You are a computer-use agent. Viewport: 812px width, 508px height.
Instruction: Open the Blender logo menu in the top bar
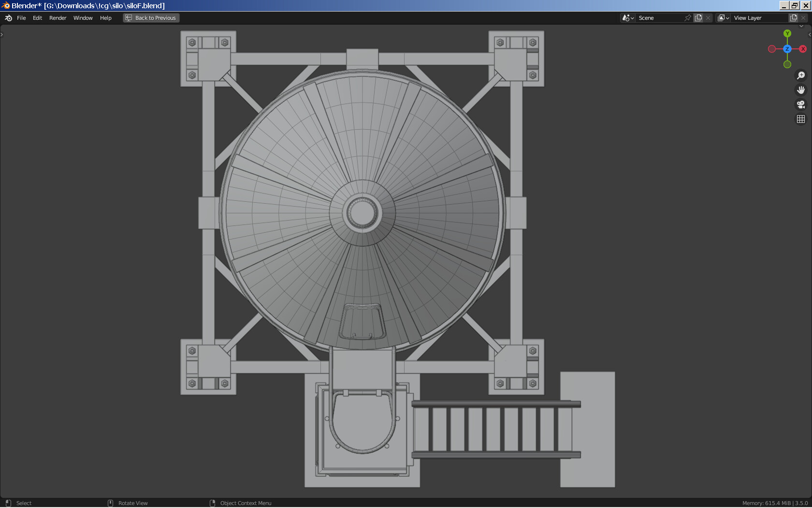point(8,18)
